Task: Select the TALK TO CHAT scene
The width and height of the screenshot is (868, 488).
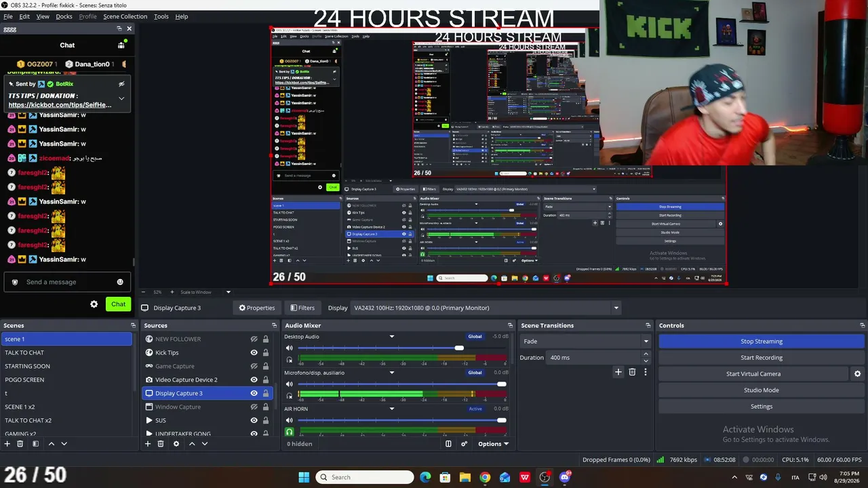Action: coord(66,352)
